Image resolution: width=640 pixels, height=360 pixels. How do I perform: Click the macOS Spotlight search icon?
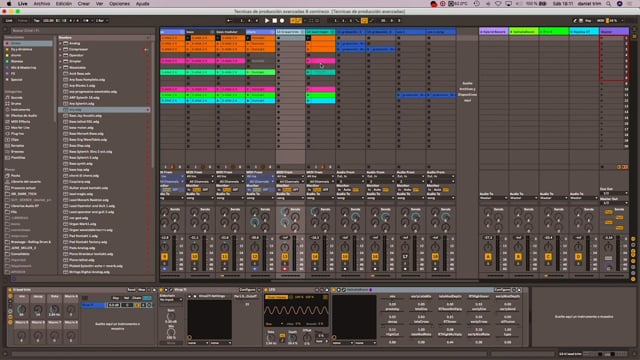click(x=609, y=4)
